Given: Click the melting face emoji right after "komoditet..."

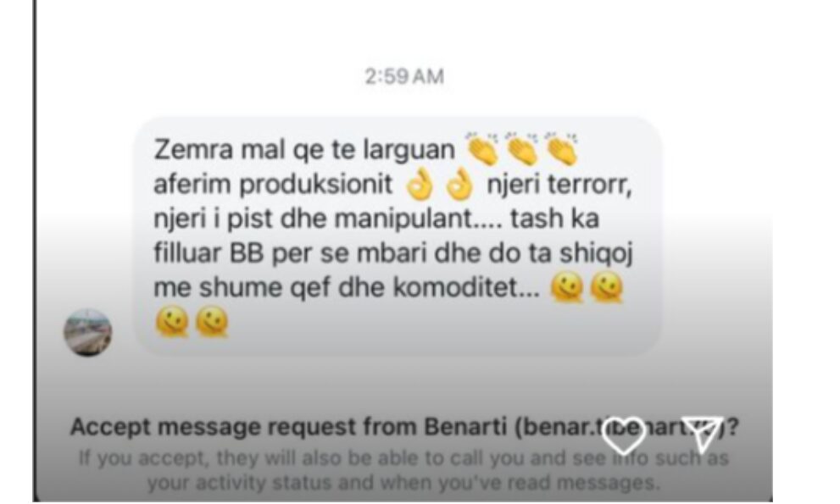Looking at the screenshot, I should click(x=567, y=288).
